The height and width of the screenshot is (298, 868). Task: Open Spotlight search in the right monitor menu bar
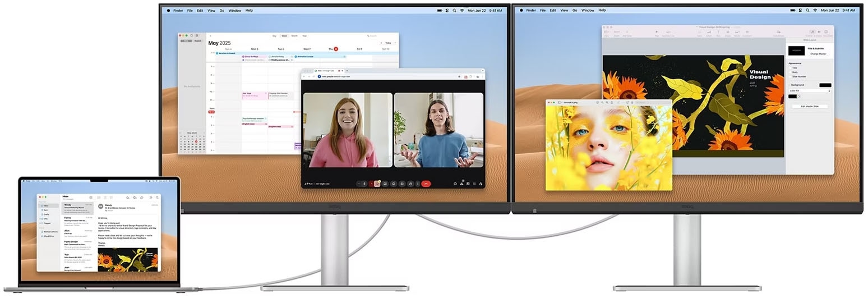coord(807,10)
